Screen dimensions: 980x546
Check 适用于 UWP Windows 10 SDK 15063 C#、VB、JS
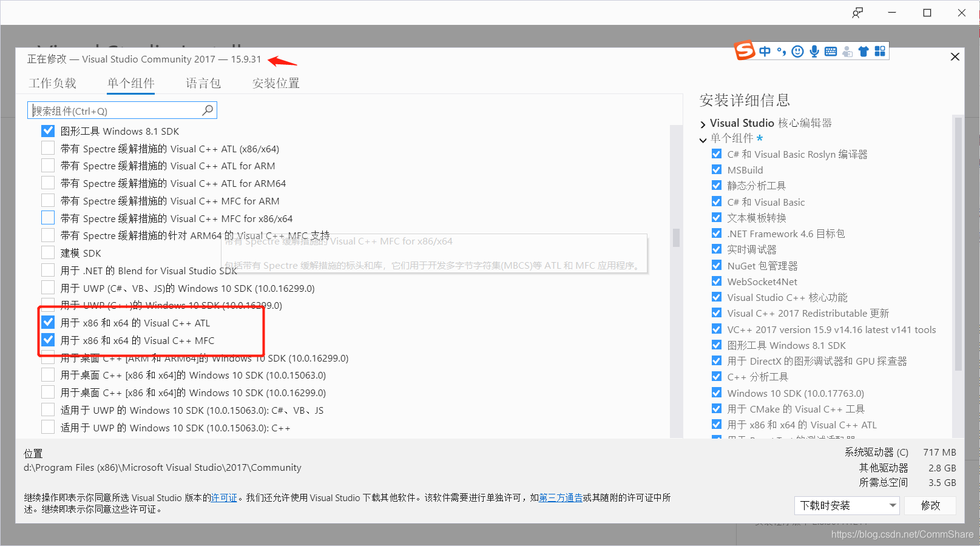coord(48,409)
